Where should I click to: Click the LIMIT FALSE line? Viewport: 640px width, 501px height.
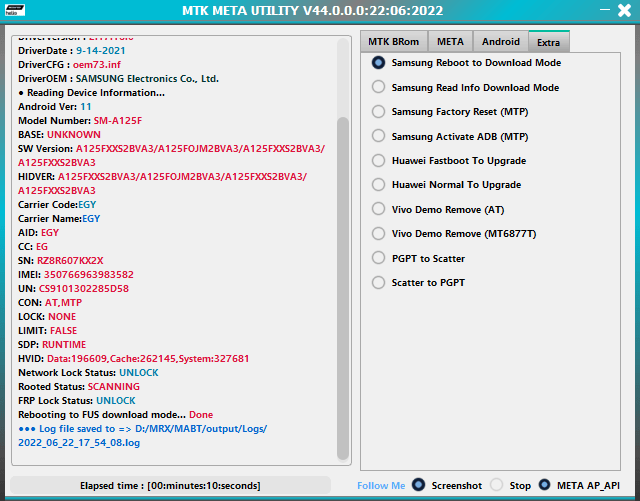47,331
